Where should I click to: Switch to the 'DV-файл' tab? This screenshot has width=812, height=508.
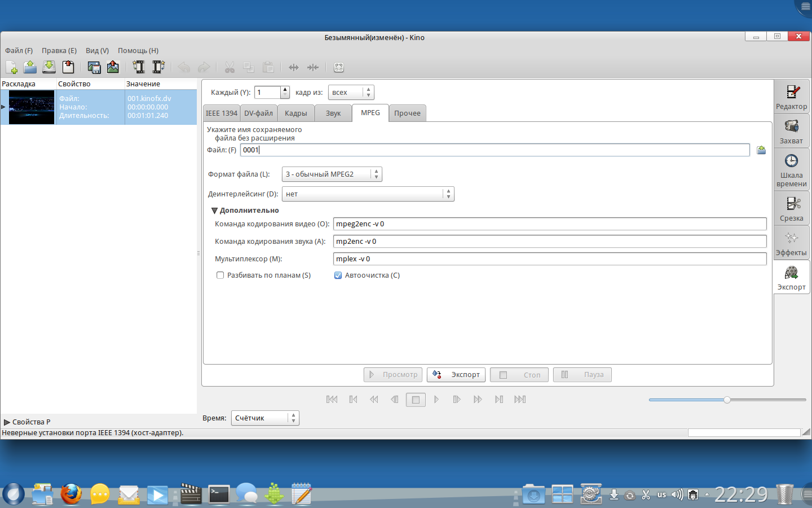(x=258, y=113)
